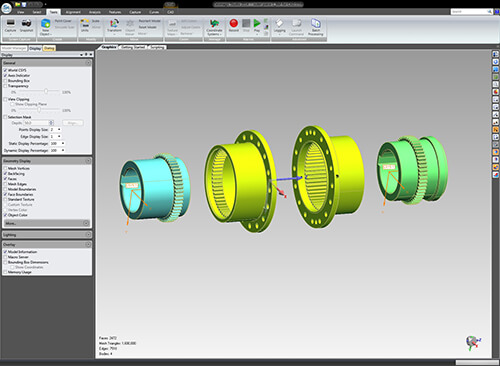
Task: Open the Alignment ribbon tab
Action: coord(73,12)
